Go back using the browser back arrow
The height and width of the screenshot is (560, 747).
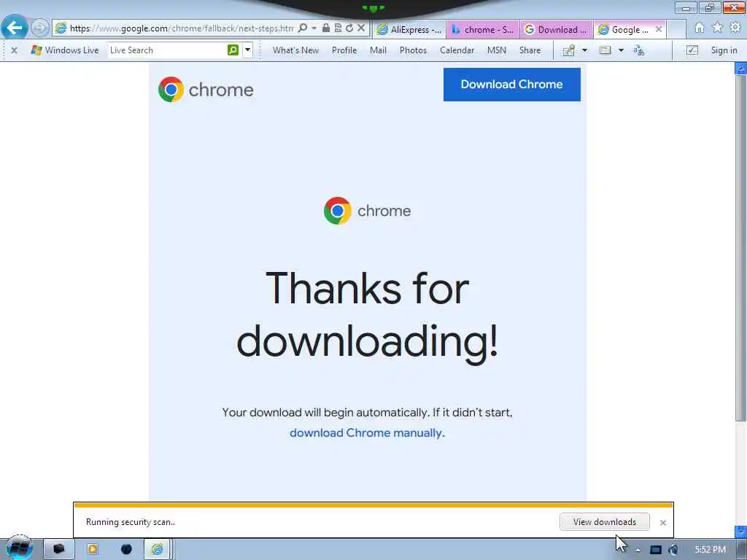(15, 27)
